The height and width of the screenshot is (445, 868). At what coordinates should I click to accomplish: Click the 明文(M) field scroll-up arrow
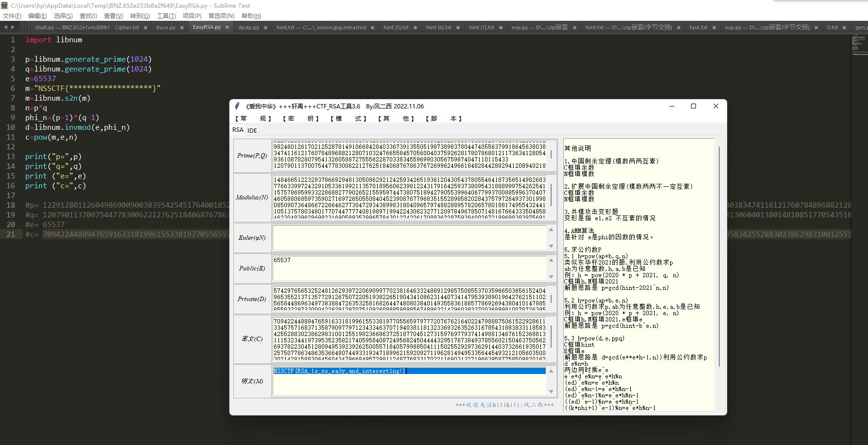coord(551,371)
